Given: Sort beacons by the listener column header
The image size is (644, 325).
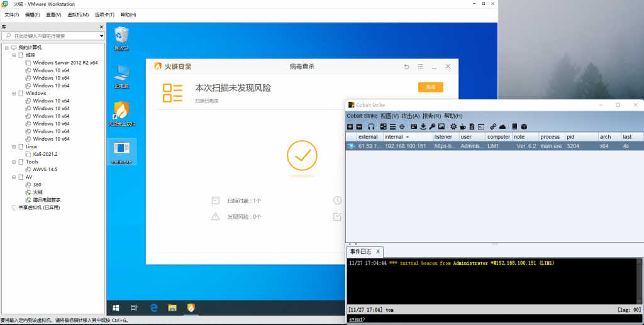Looking at the screenshot, I should 446,136.
